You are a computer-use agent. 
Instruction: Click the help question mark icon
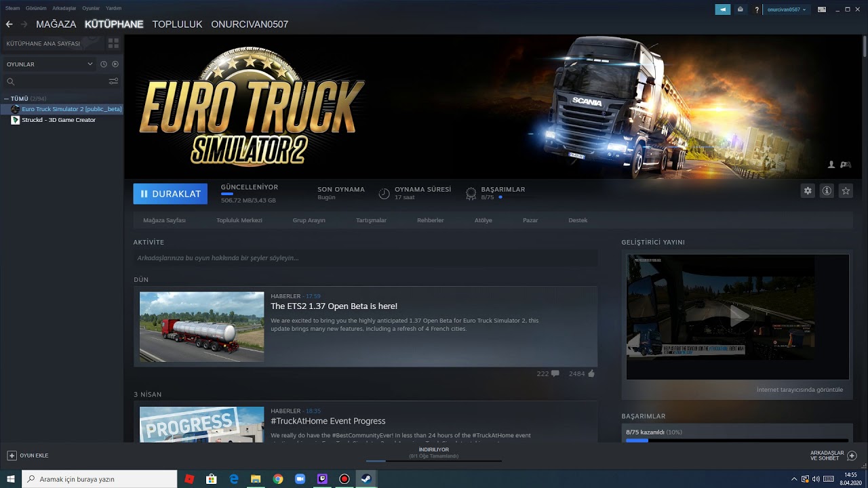coord(757,9)
